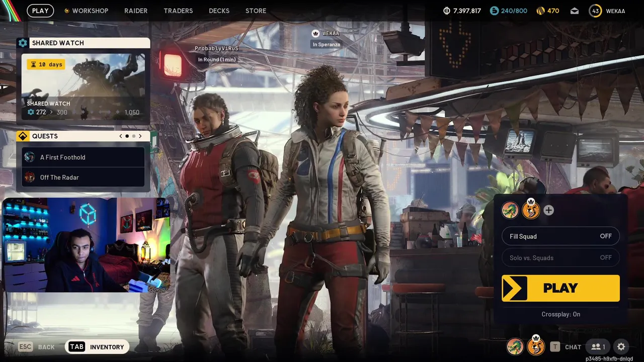Go to the Decks tab
Viewport: 644px width, 362px height.
pyautogui.click(x=219, y=11)
